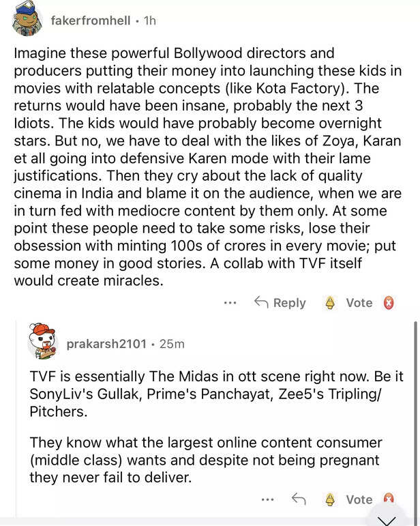Tap the 25m timestamp on the reply
The height and width of the screenshot is (526, 420).
[x=171, y=344]
